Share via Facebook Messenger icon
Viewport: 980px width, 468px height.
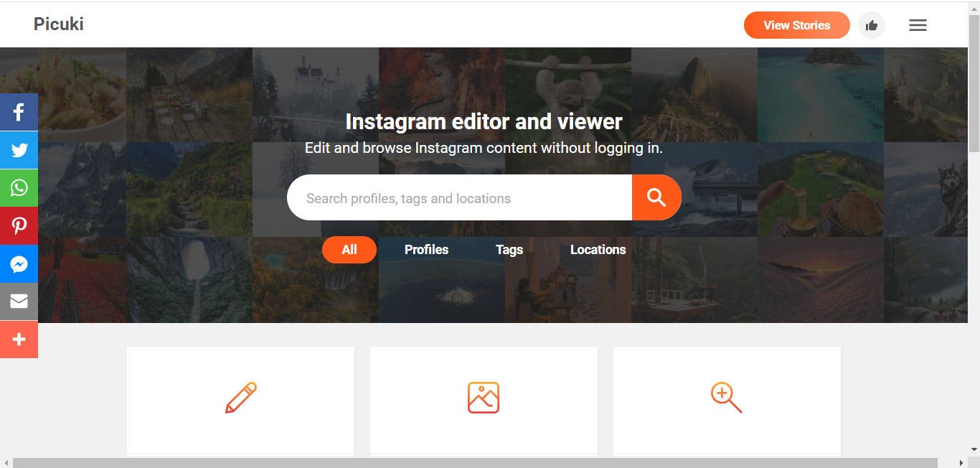coord(19,264)
